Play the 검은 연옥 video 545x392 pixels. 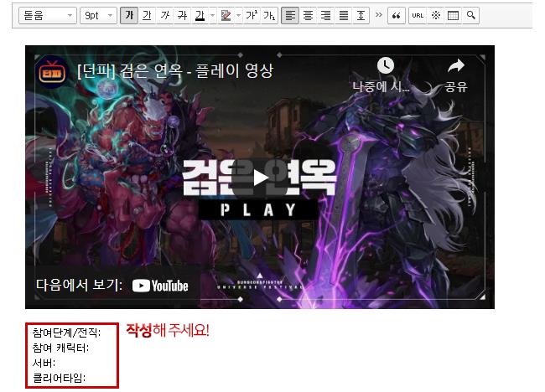pos(260,178)
